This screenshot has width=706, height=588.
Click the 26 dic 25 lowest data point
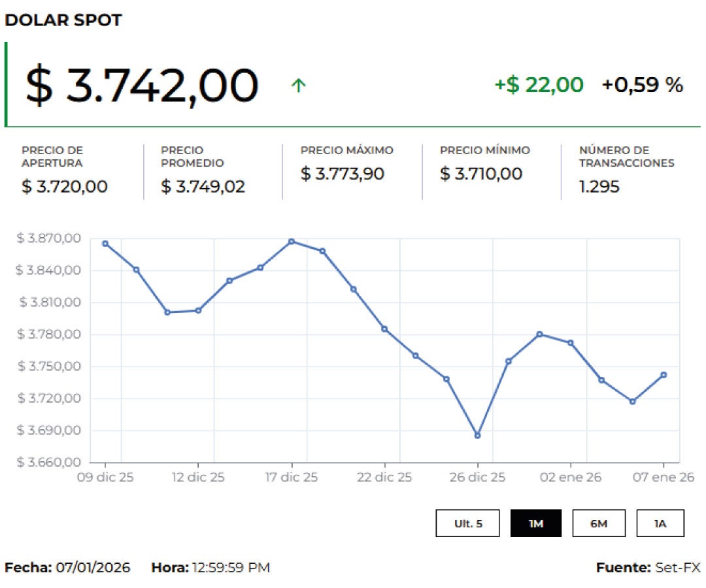click(x=477, y=435)
